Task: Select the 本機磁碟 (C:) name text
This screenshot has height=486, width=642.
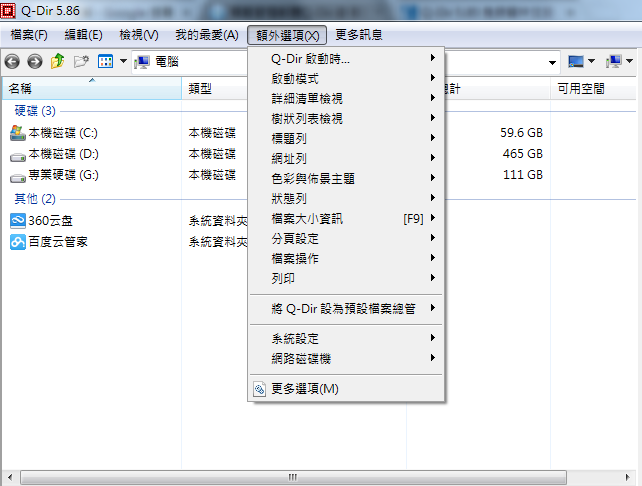Action: (63, 133)
